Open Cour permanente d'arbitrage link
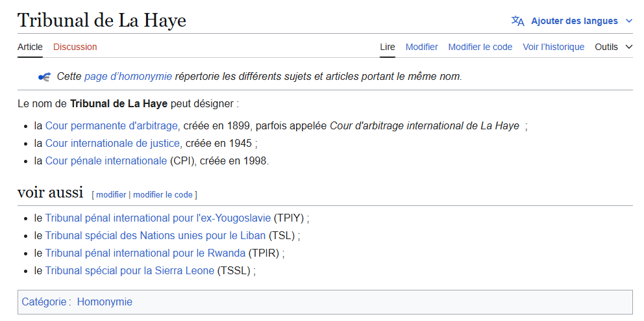The image size is (644, 321). [112, 126]
